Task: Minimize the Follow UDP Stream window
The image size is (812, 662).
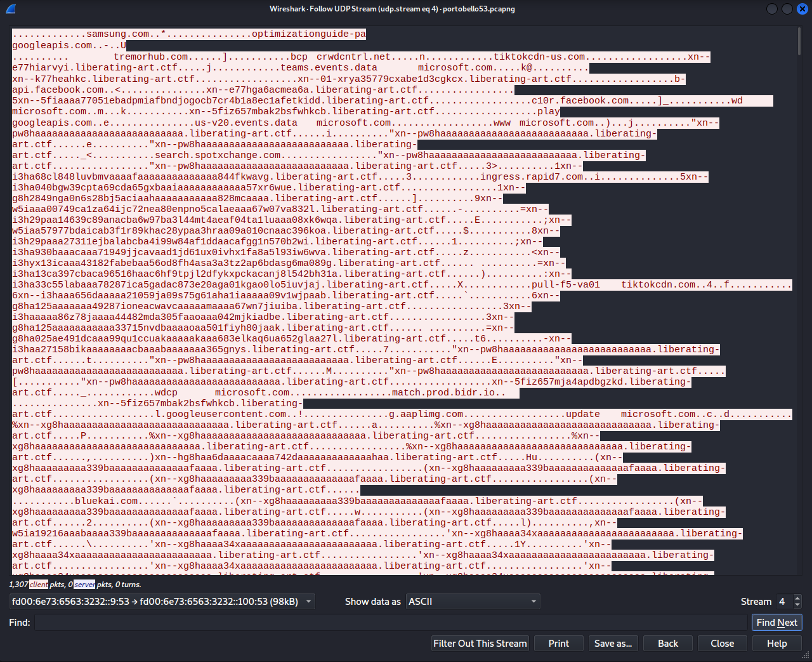Action: tap(772, 9)
